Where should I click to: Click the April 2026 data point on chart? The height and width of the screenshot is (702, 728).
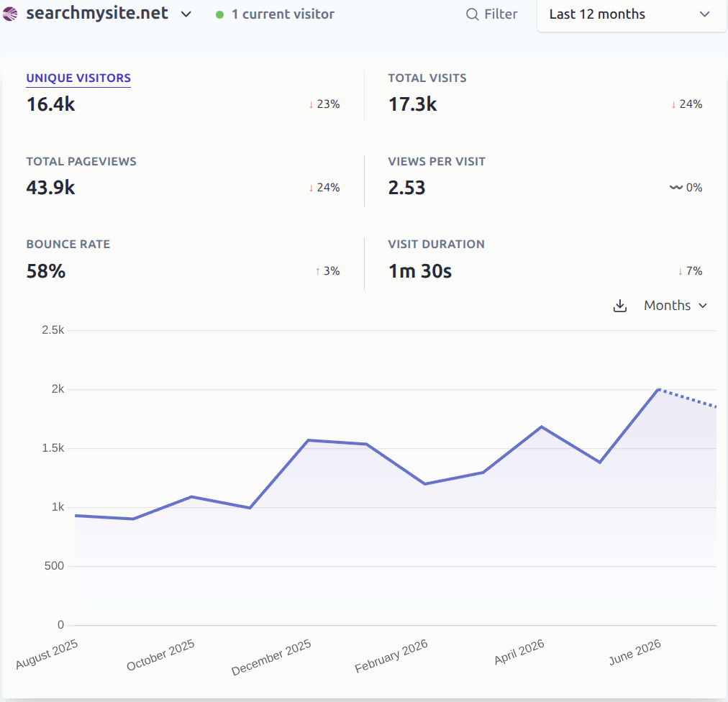click(x=542, y=427)
